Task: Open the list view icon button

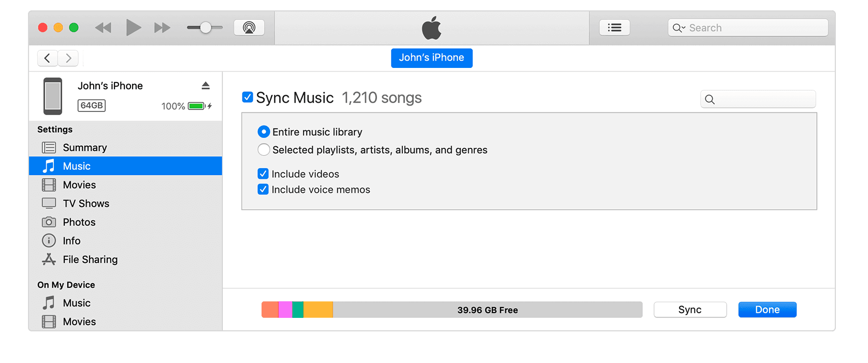Action: pyautogui.click(x=614, y=27)
